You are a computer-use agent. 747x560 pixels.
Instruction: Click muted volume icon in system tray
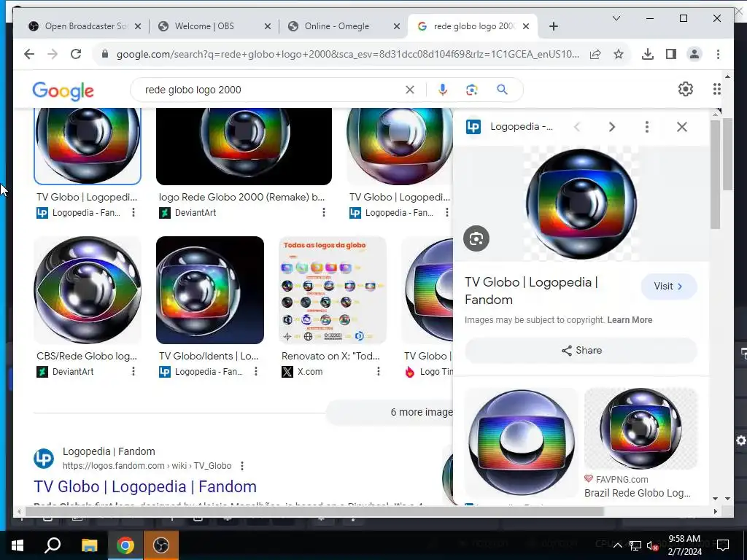point(652,545)
